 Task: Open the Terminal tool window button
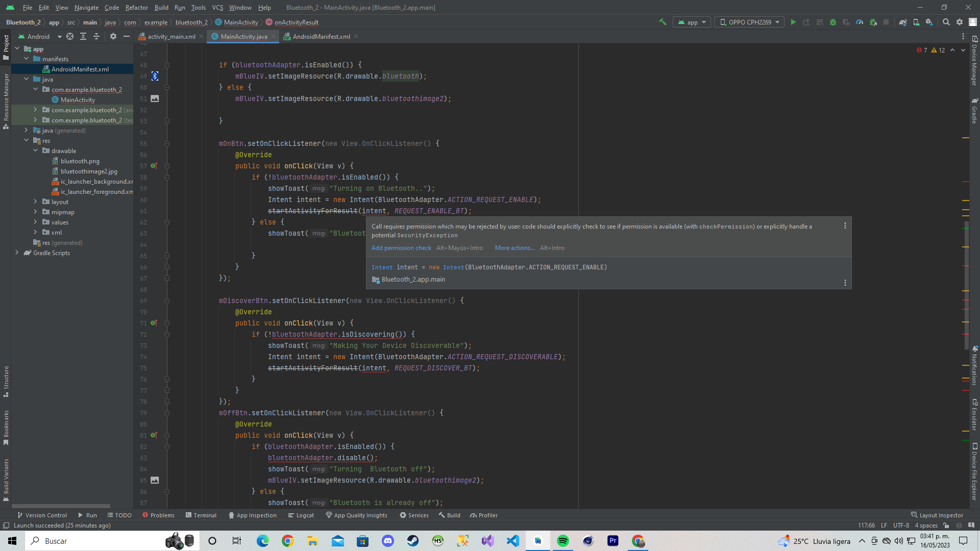pyautogui.click(x=201, y=515)
